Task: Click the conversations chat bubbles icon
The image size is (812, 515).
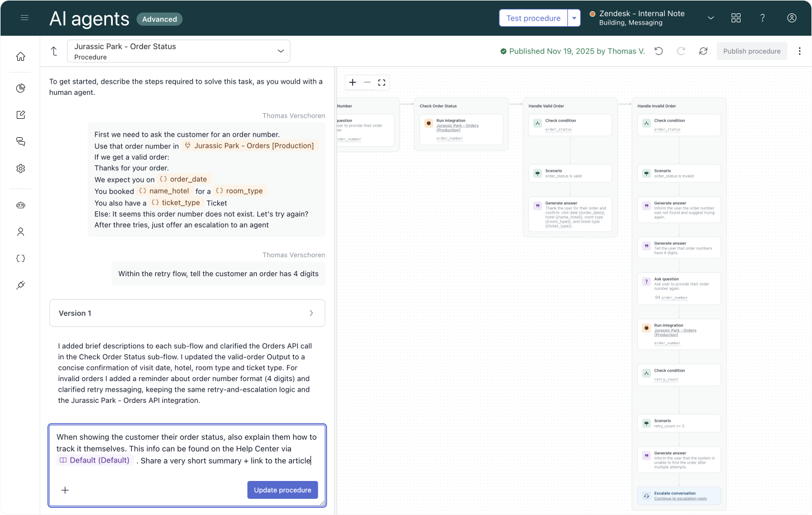Action: pos(21,142)
